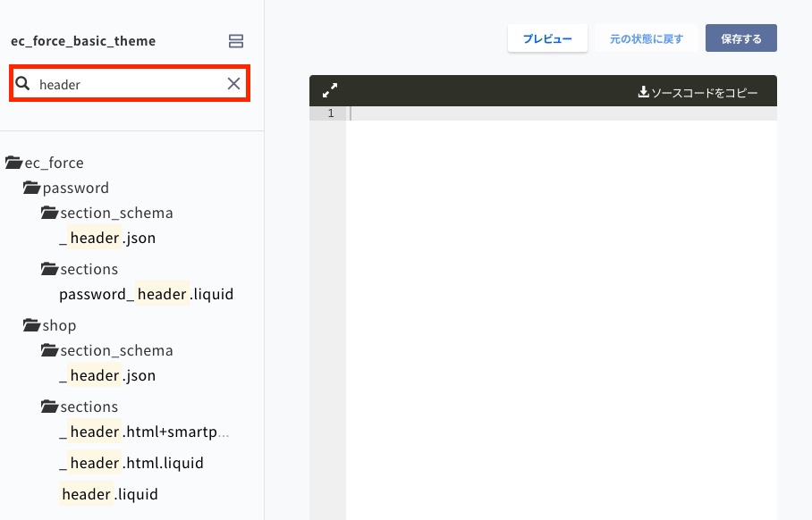
Task: Collapse section_schema folder under shop
Action: (x=107, y=350)
